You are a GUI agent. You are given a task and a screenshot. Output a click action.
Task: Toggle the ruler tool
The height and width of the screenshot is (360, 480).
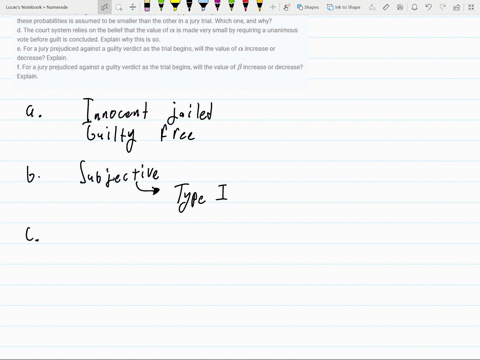pos(386,7)
